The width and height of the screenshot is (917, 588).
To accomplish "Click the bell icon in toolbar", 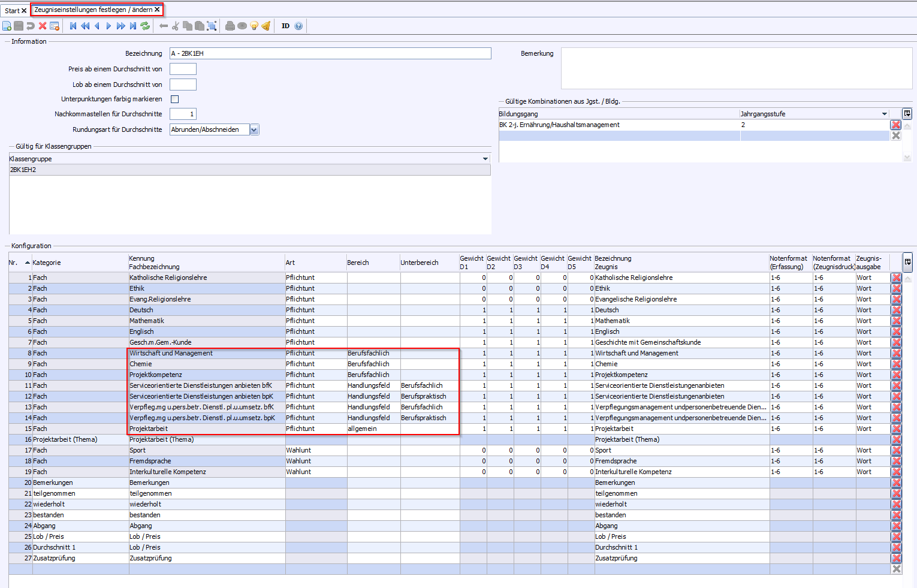I will [266, 26].
